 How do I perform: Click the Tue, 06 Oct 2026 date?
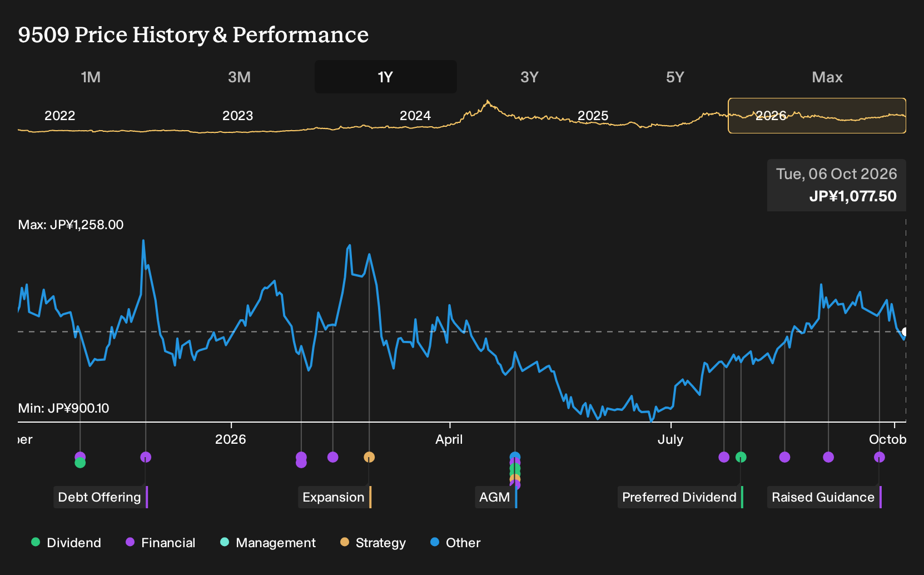[837, 174]
